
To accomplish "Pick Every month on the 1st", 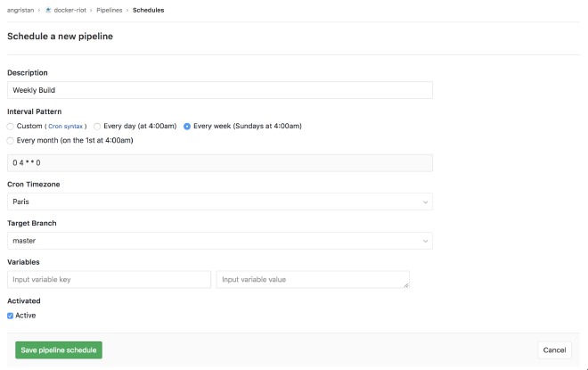I will [x=11, y=140].
